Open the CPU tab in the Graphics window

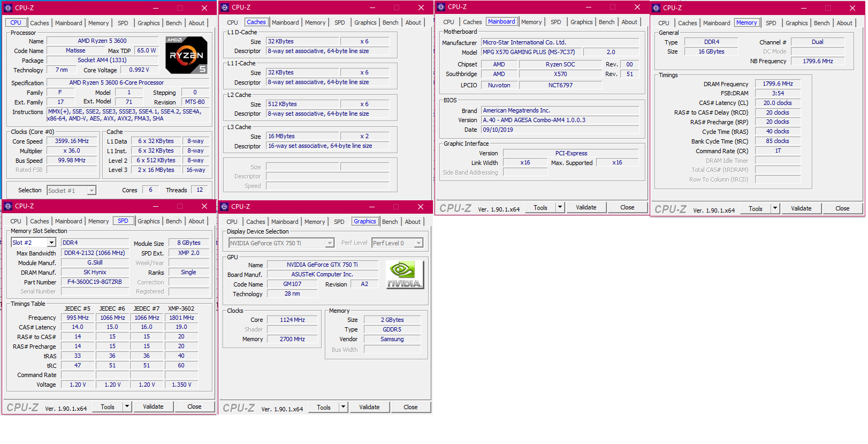click(232, 222)
